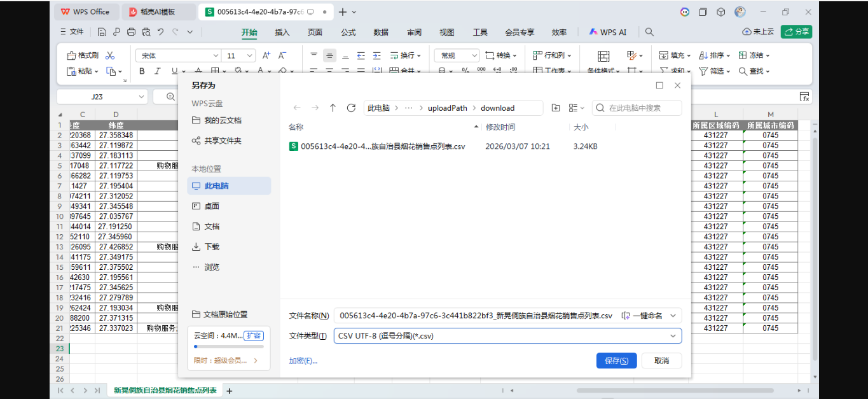The image size is (868, 399).
Task: Click 此电脑 in breadcrumb path
Action: pyautogui.click(x=378, y=108)
